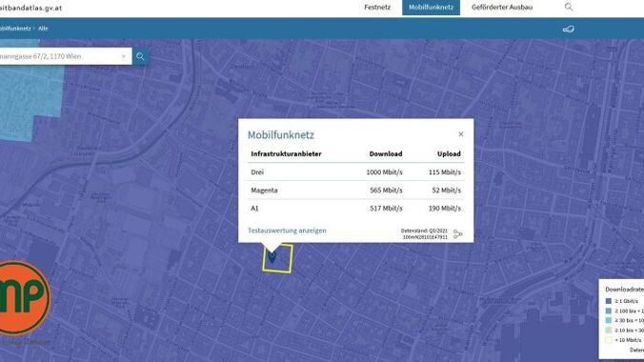Viewport: 644px width, 362px height.
Task: Open the Geförderter Ausbau tab
Action: [502, 8]
